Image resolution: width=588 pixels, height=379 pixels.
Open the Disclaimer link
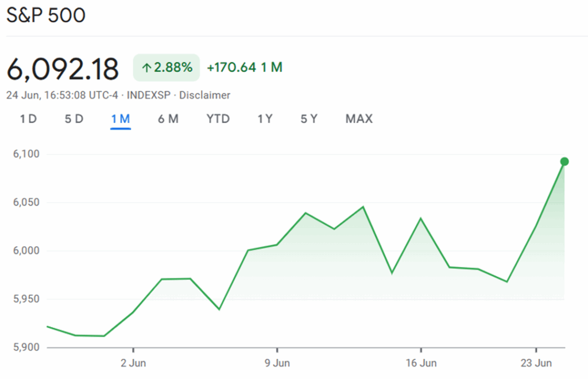[205, 95]
